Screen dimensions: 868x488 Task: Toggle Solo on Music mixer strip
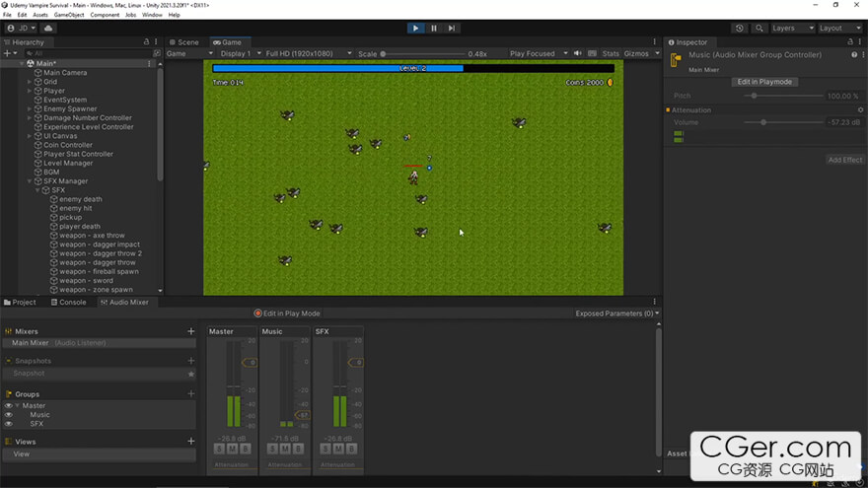click(x=272, y=449)
